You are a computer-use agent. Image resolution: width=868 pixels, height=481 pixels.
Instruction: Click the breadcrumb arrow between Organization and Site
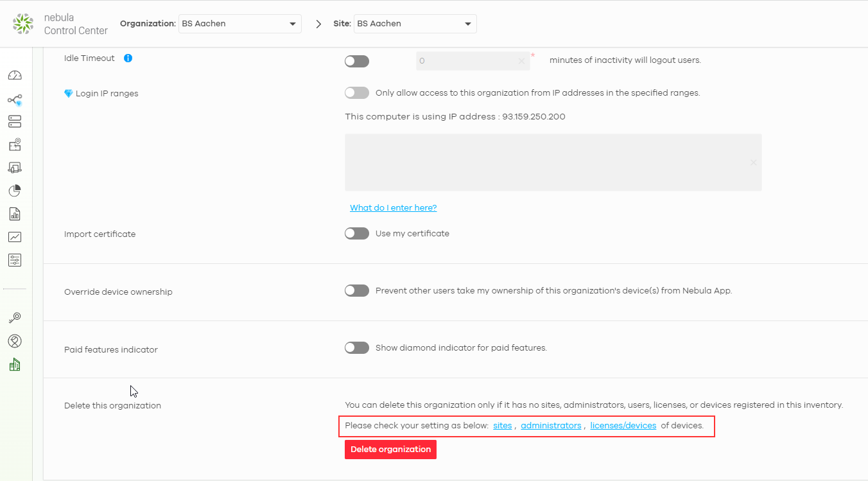[318, 24]
